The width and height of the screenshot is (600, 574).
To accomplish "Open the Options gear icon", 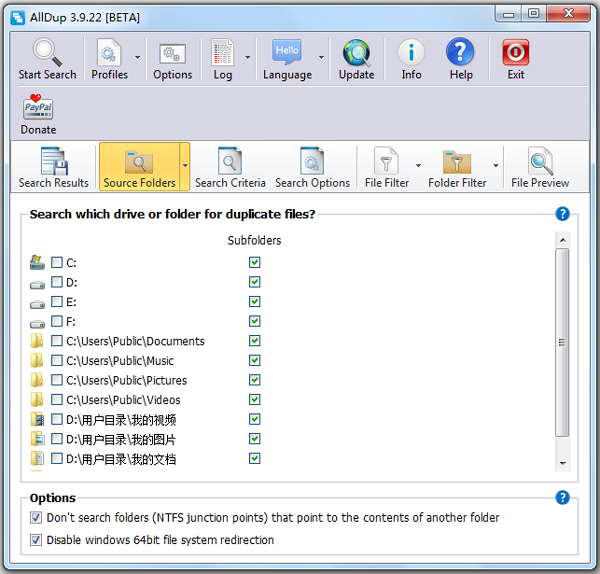I will click(172, 54).
